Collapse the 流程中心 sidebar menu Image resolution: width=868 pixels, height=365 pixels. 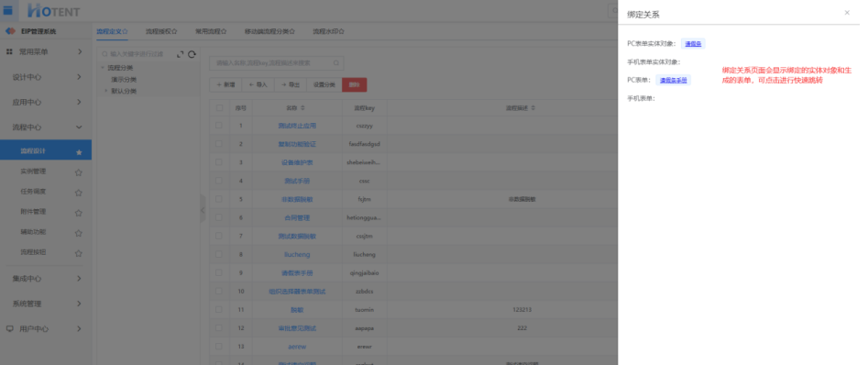click(46, 127)
